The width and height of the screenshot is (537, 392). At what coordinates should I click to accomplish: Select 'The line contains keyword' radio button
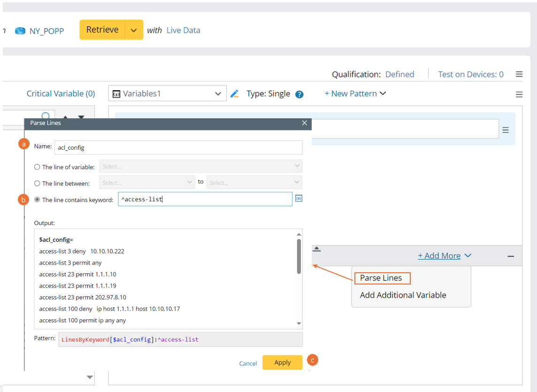point(38,200)
